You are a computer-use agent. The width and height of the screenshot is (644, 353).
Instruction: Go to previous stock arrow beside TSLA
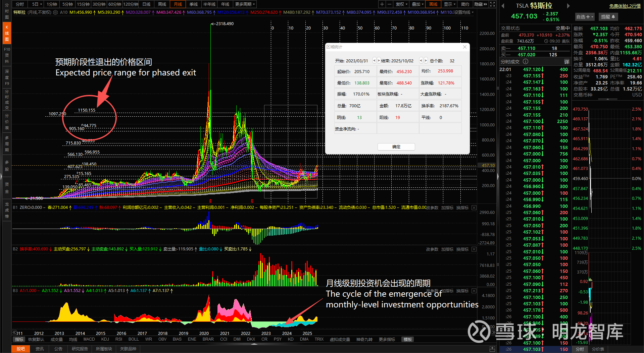503,6
